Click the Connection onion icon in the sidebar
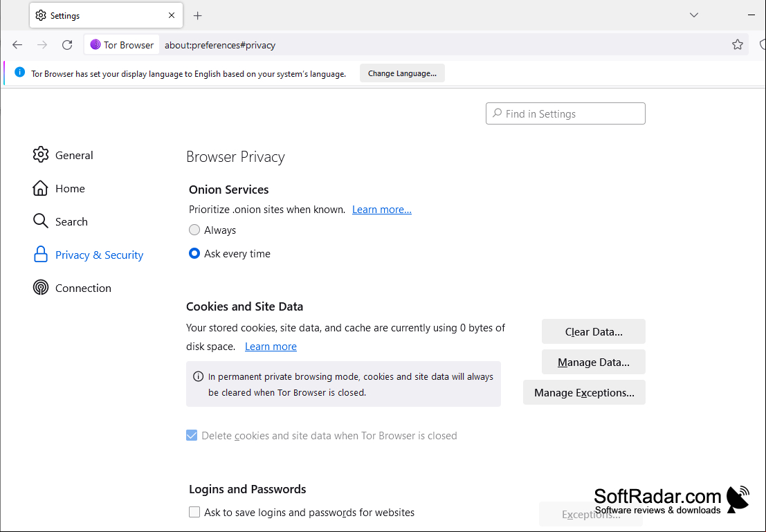766x532 pixels. (x=41, y=288)
